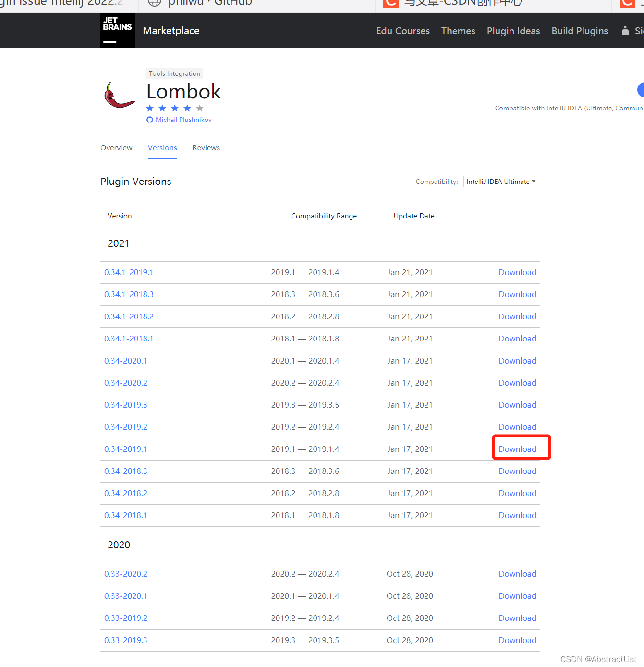This screenshot has height=667, width=644.
Task: Open version 0.34-2020.1 link
Action: click(x=126, y=361)
